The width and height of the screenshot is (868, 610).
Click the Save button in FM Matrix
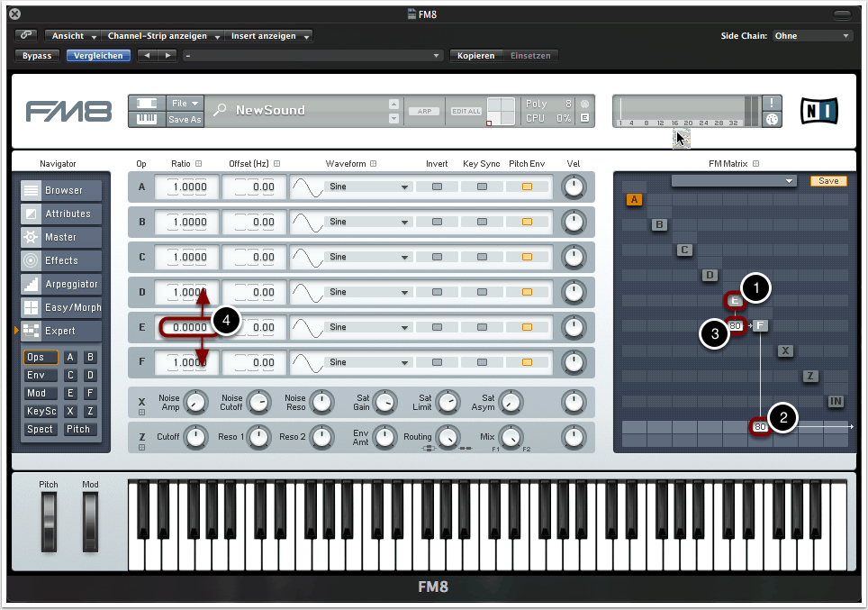(x=828, y=181)
